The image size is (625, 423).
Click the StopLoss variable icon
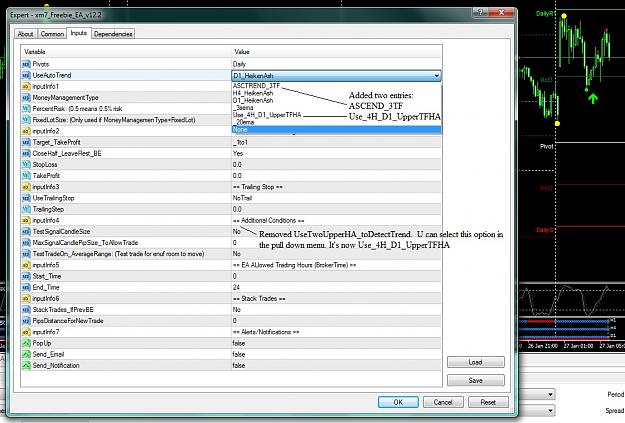pyautogui.click(x=26, y=165)
